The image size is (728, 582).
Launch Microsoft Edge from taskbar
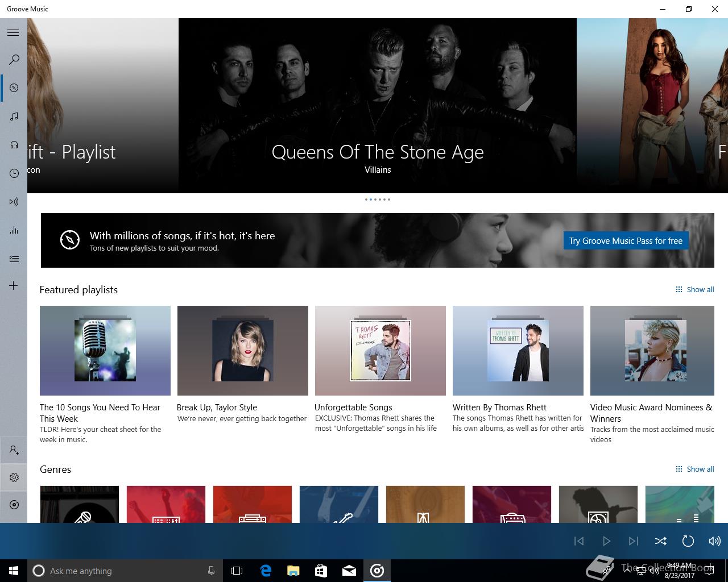tap(266, 571)
